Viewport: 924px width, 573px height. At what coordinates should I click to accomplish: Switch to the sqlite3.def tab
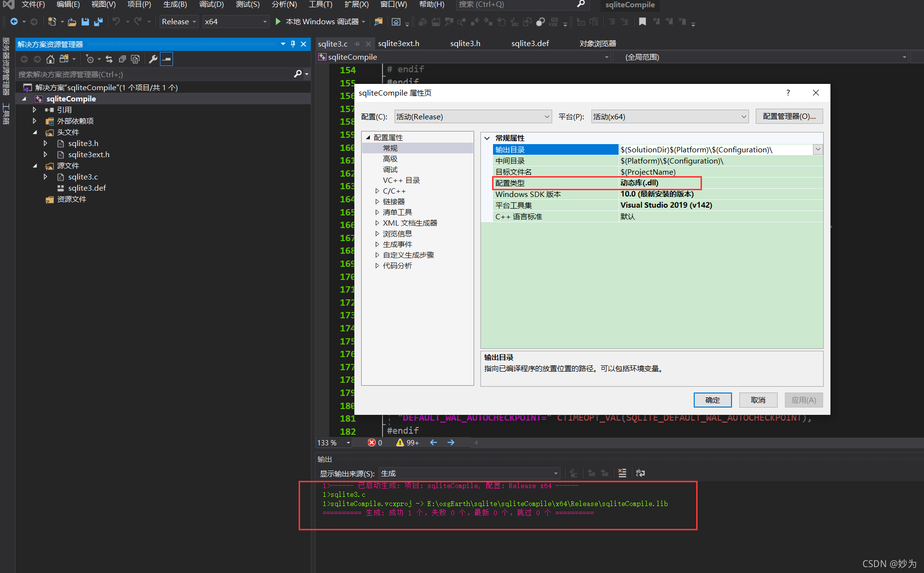tap(530, 43)
